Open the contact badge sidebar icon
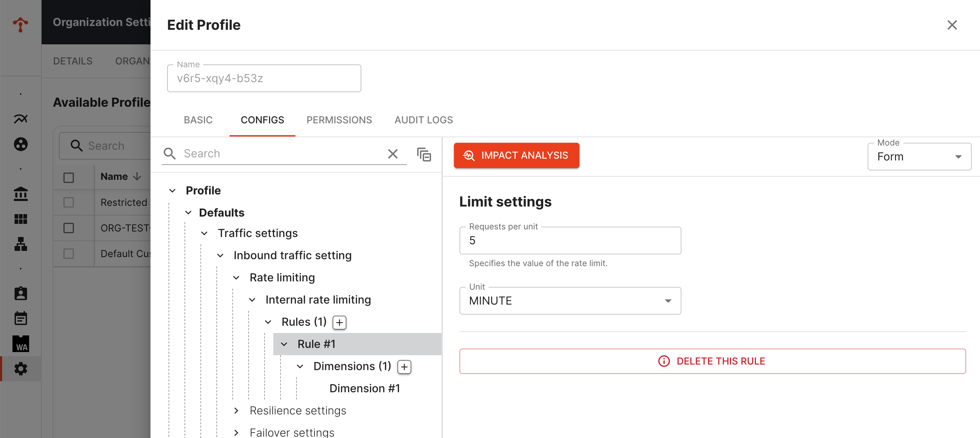The height and width of the screenshot is (438, 980). [20, 293]
